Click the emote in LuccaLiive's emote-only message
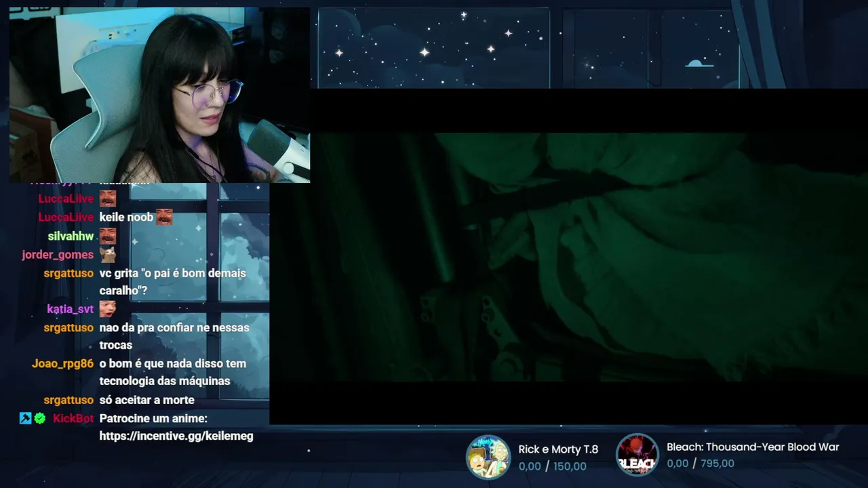The image size is (868, 488). (108, 199)
